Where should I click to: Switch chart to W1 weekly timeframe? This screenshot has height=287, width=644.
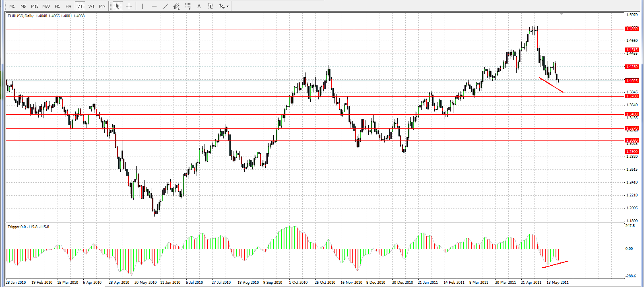click(91, 6)
